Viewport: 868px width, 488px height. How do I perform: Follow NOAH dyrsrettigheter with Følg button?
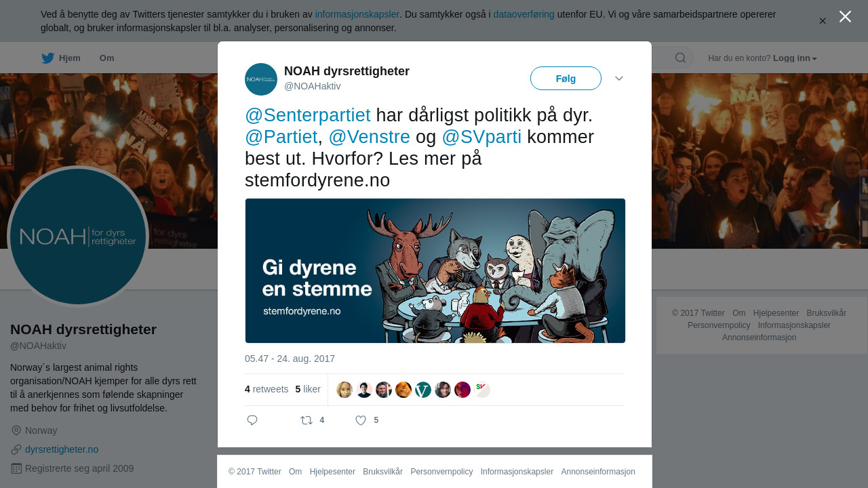point(566,79)
